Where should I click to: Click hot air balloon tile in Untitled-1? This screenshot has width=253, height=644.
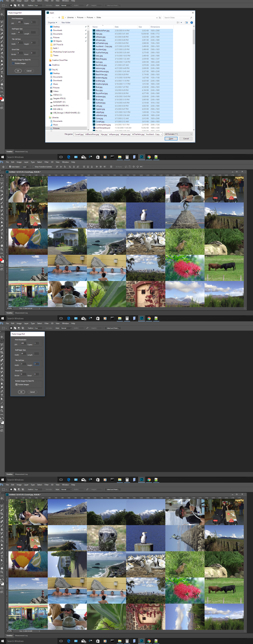[28, 242]
